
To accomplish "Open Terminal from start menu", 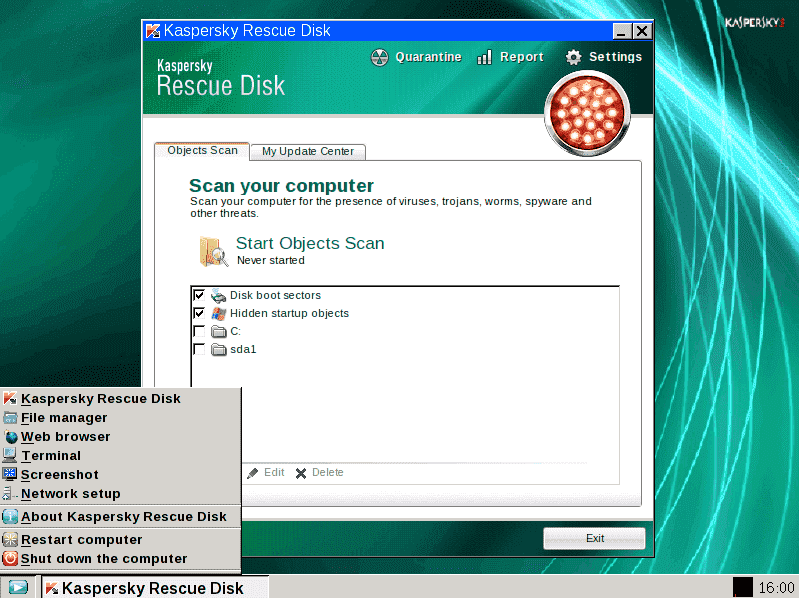I will click(120, 455).
